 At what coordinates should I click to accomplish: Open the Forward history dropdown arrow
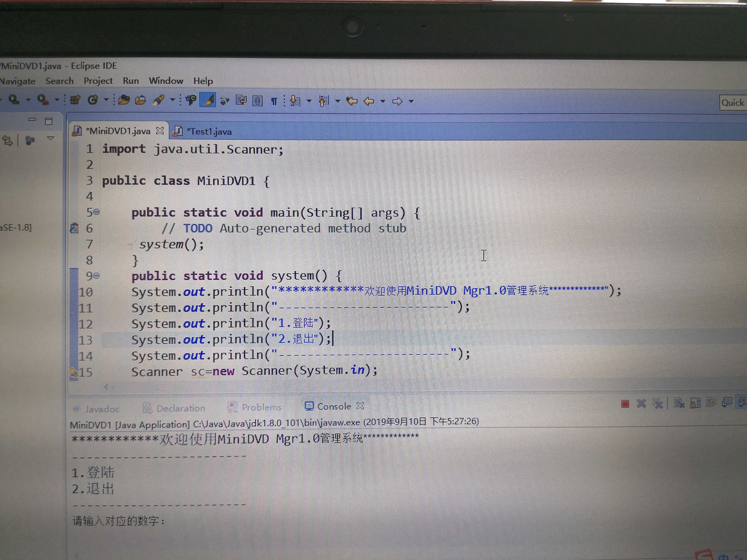pos(411,101)
